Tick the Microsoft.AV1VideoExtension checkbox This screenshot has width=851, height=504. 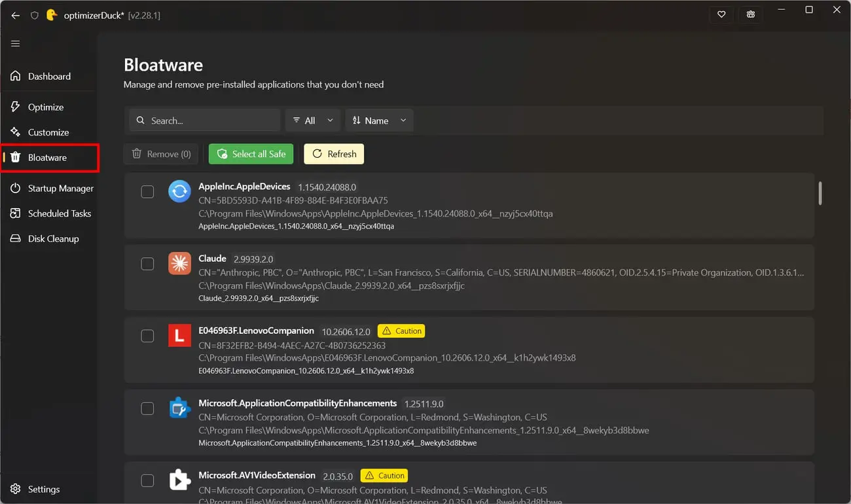point(148,480)
